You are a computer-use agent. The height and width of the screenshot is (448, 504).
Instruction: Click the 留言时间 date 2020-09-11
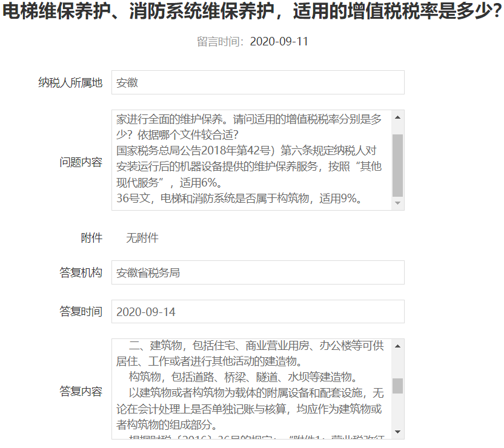279,42
